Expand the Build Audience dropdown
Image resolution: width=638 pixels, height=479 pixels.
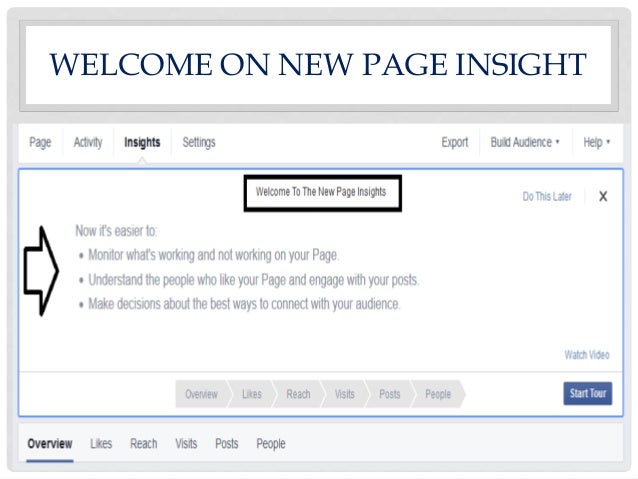click(525, 142)
